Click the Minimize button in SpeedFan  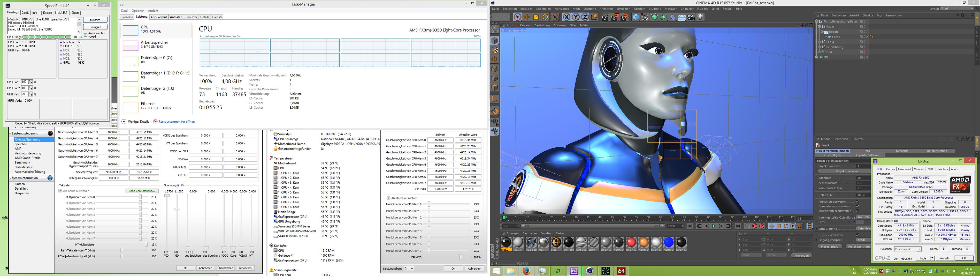point(95,20)
